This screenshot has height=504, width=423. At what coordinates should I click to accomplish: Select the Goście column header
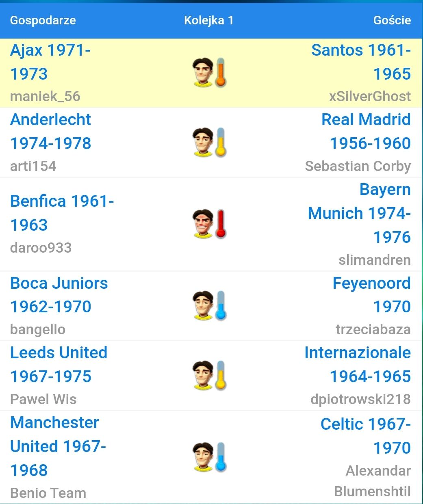click(x=392, y=20)
